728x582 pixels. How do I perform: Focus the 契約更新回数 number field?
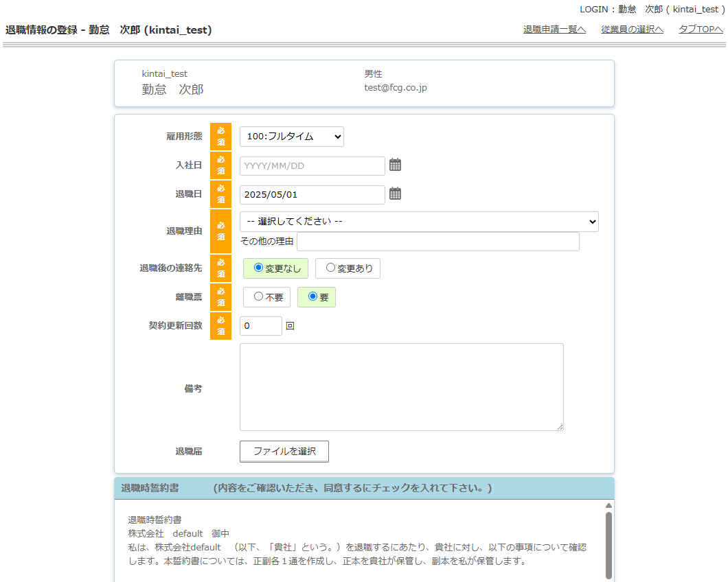coord(260,326)
